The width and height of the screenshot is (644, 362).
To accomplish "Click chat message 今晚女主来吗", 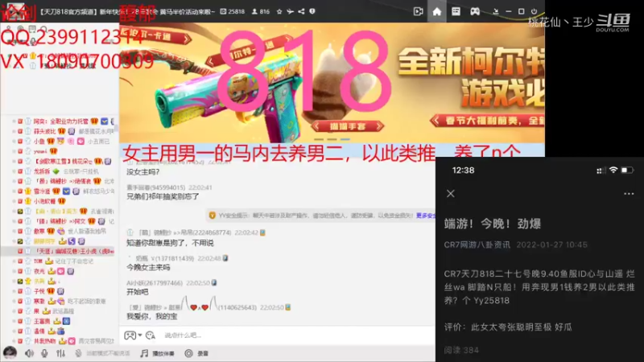I will 148,268.
